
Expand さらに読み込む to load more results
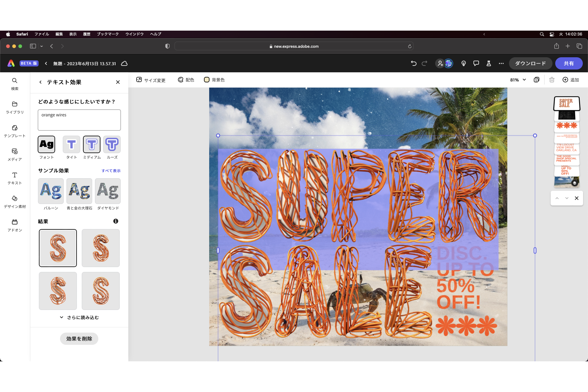pyautogui.click(x=79, y=318)
